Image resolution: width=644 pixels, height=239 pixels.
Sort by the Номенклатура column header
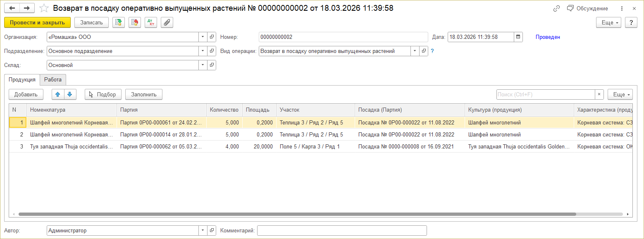(72, 110)
